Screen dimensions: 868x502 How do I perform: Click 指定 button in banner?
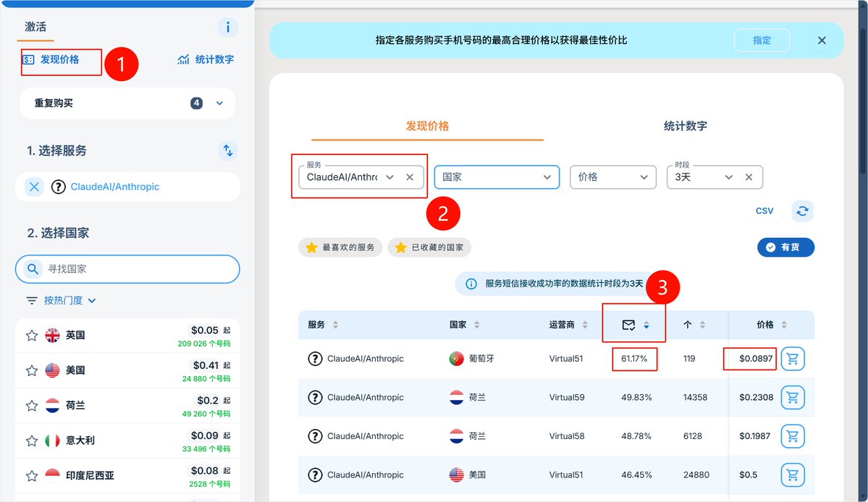[762, 41]
